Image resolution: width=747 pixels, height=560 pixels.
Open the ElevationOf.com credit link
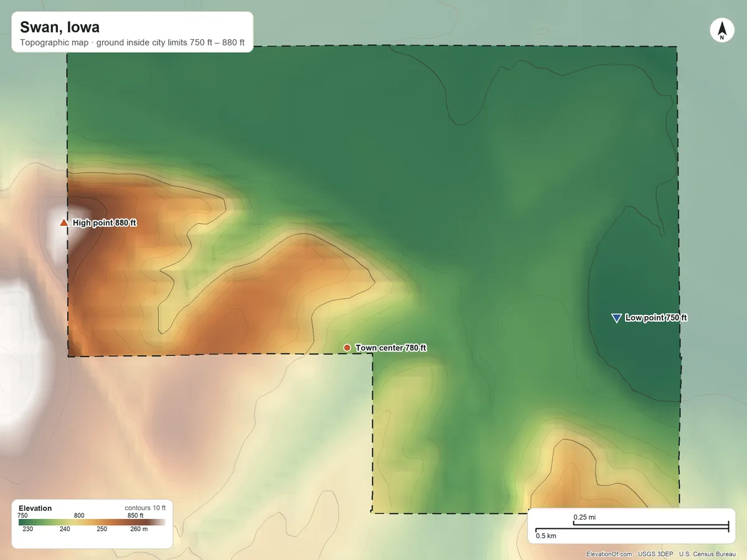609,554
